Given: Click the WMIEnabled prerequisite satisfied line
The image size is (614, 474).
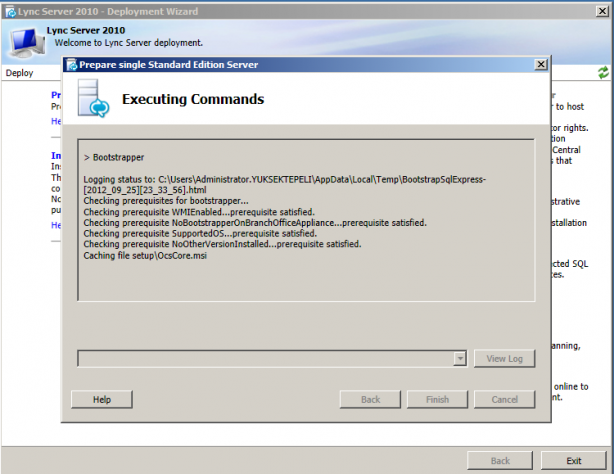Looking at the screenshot, I should point(199,212).
